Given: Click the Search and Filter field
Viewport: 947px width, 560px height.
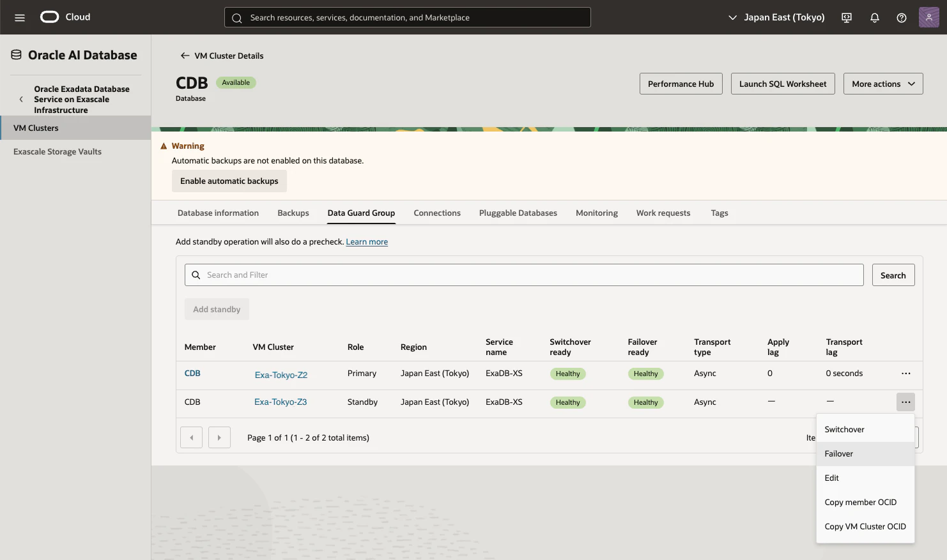Looking at the screenshot, I should click(x=524, y=275).
